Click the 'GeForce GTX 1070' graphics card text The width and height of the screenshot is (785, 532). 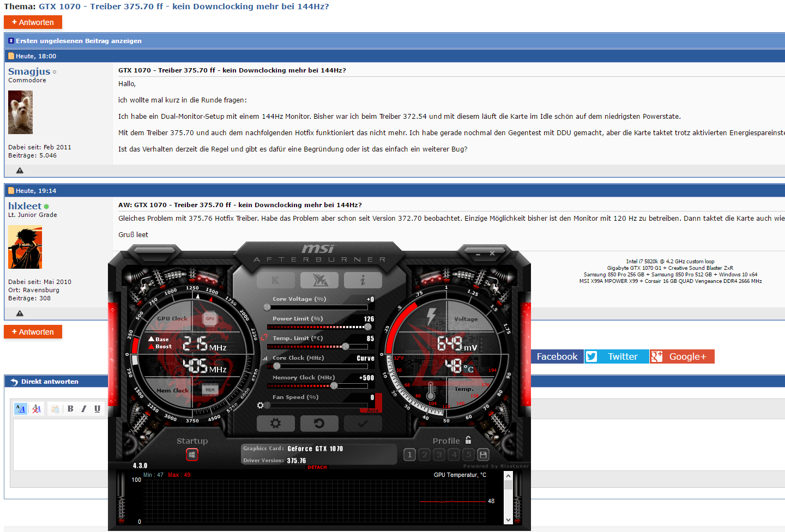(315, 449)
